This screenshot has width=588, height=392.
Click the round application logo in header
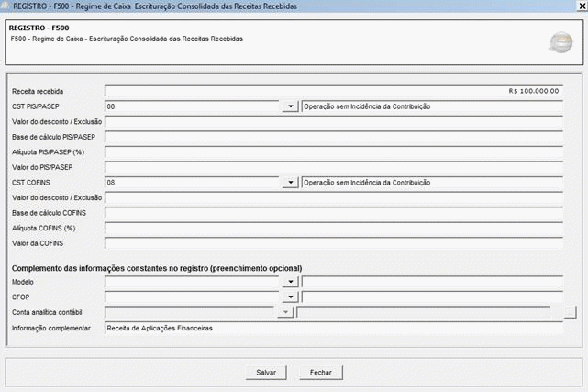pos(561,42)
